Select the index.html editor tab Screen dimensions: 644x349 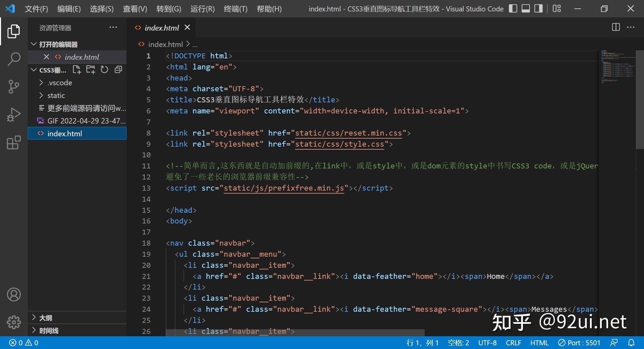(x=162, y=28)
